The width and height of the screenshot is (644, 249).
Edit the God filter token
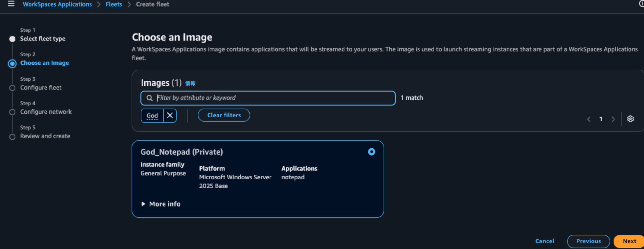pyautogui.click(x=152, y=115)
